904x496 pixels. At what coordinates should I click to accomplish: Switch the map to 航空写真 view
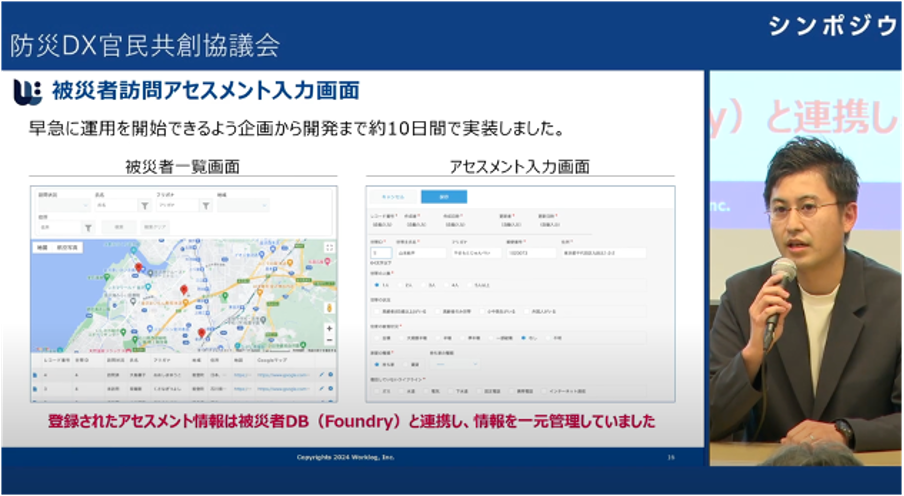tap(67, 247)
